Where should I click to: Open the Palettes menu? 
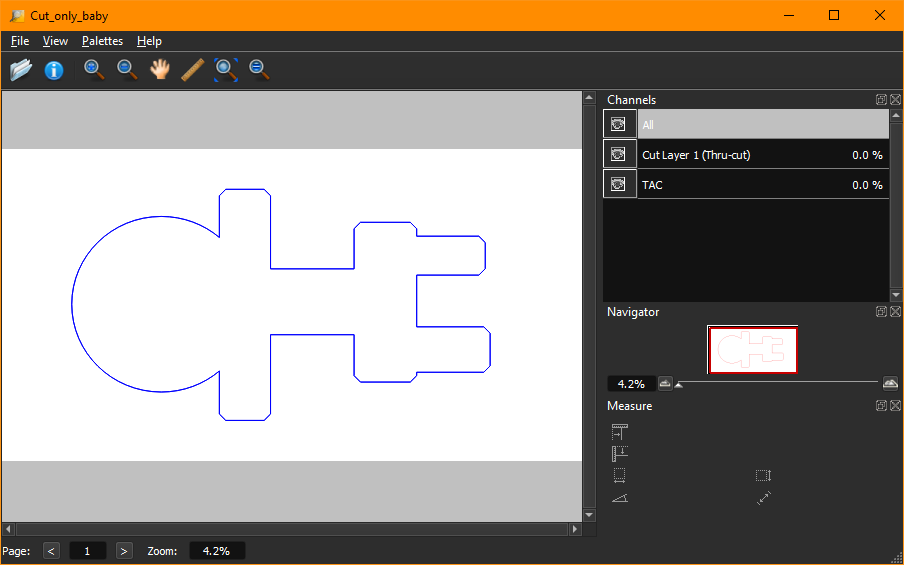click(x=102, y=41)
